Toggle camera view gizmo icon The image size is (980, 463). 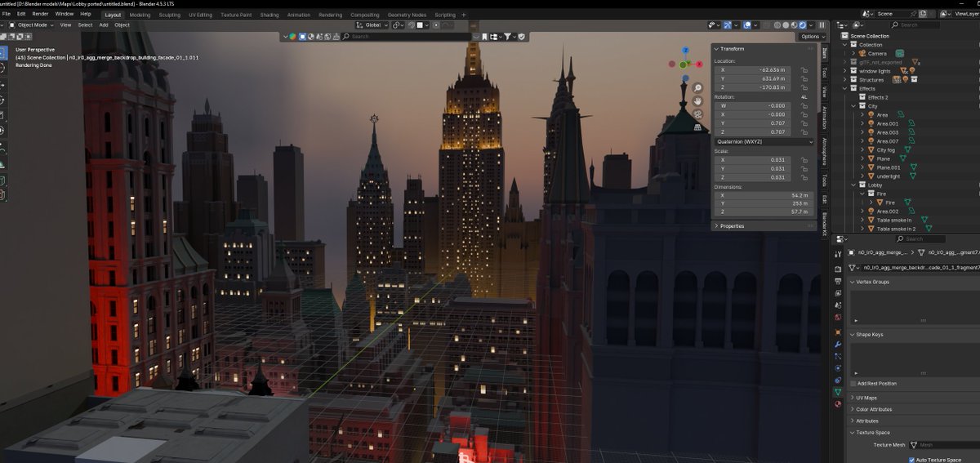[698, 114]
